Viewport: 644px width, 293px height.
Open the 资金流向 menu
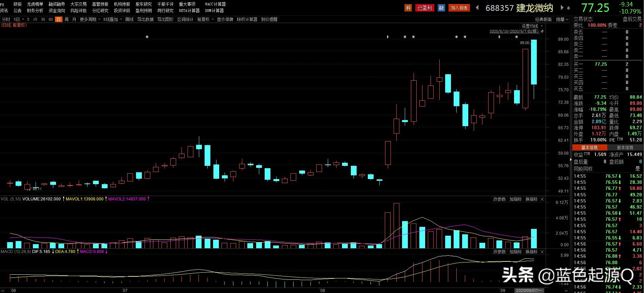pyautogui.click(x=57, y=11)
